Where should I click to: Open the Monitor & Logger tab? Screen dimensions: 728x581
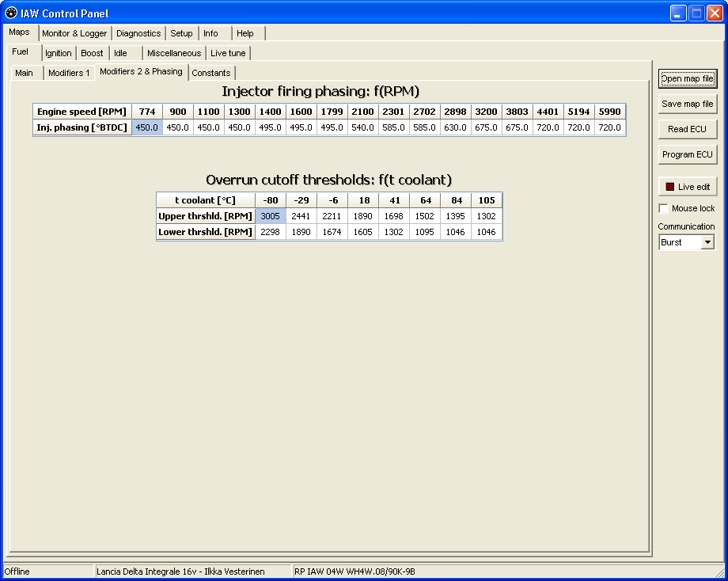tap(74, 33)
